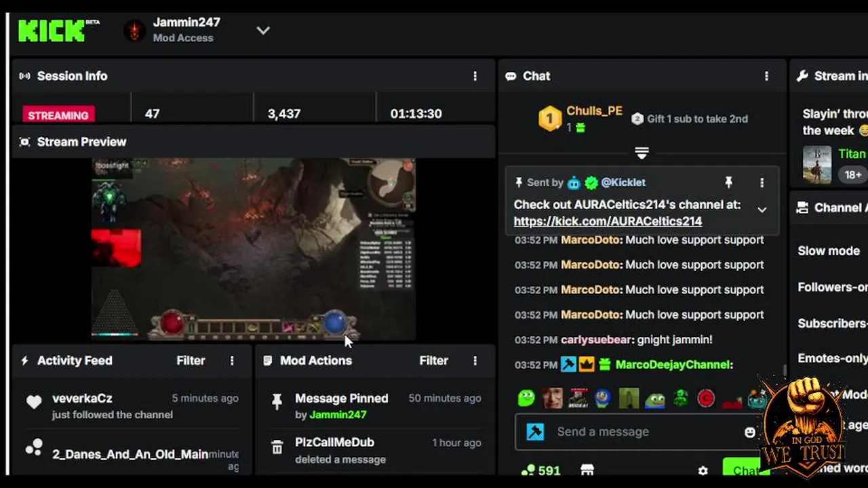Open Chat panel options menu
The image size is (868, 488).
pyautogui.click(x=766, y=76)
